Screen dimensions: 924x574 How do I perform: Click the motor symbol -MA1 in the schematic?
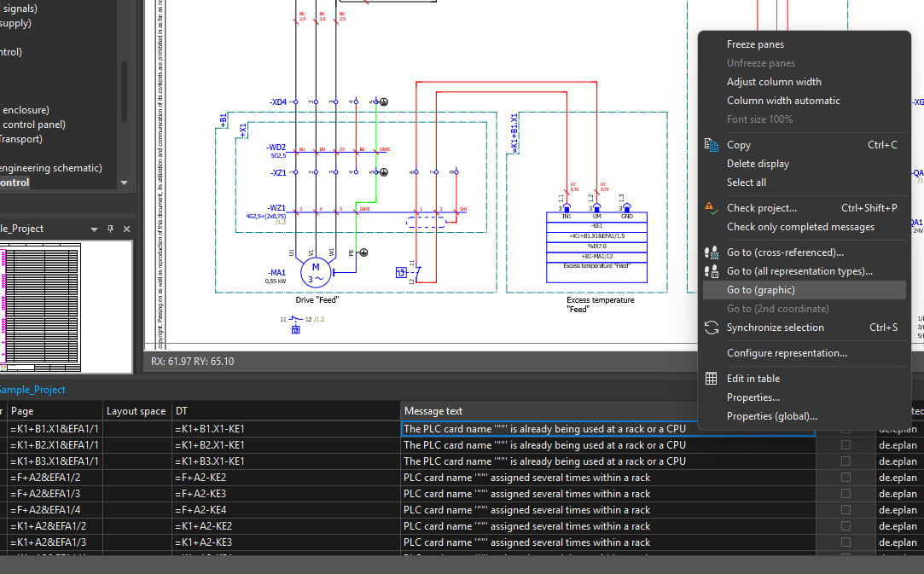pos(315,272)
